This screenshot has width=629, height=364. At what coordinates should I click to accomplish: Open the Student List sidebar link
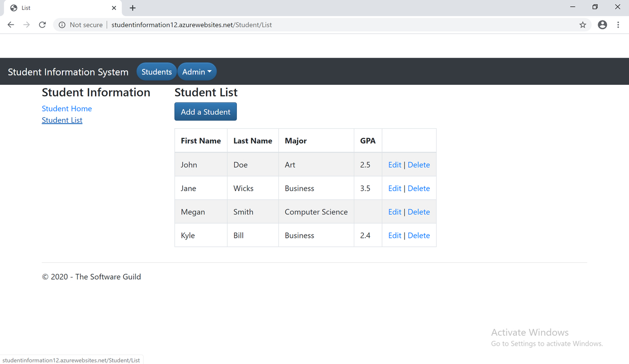62,120
